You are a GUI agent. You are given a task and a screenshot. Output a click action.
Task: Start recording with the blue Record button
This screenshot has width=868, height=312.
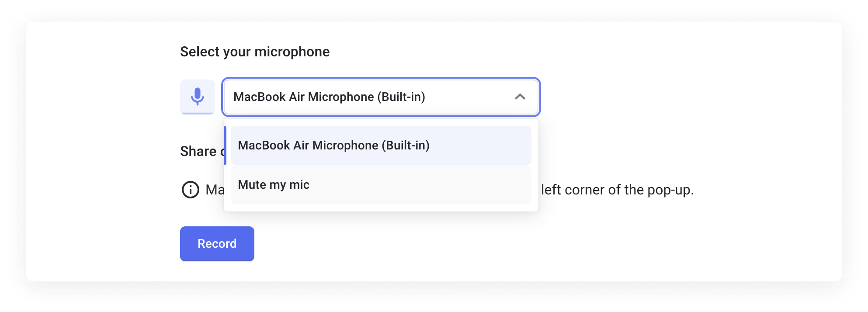coord(217,243)
